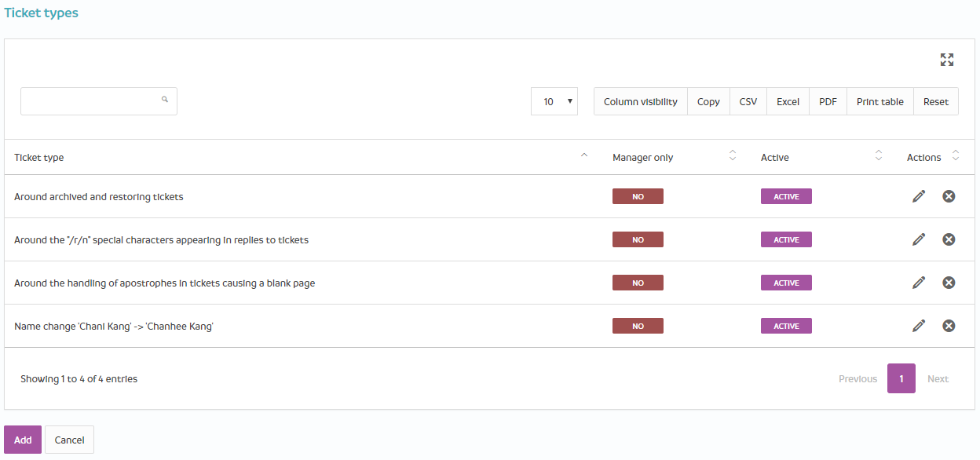The width and height of the screenshot is (980, 460).
Task: Click the fullscreen expand icon above the table
Action: (x=946, y=60)
